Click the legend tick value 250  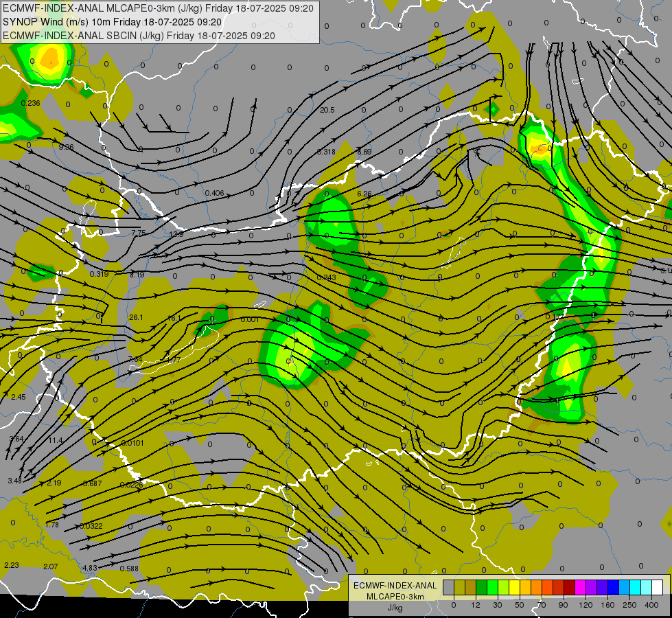click(629, 605)
